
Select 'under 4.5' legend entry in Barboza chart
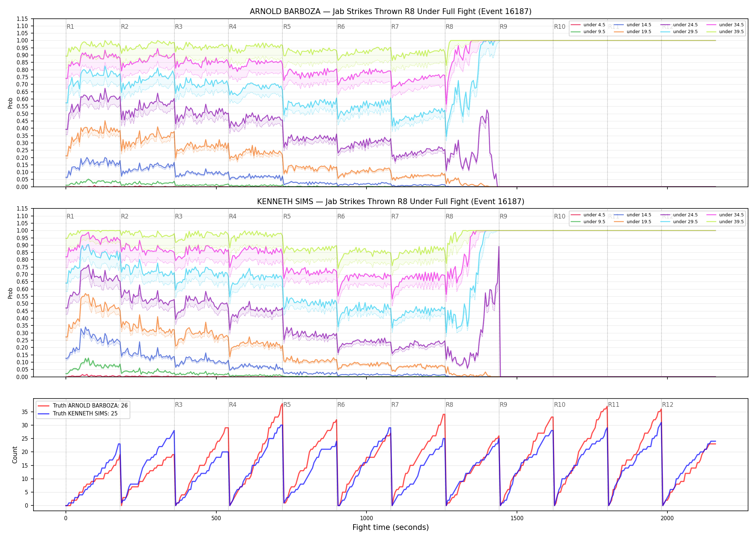(588, 25)
